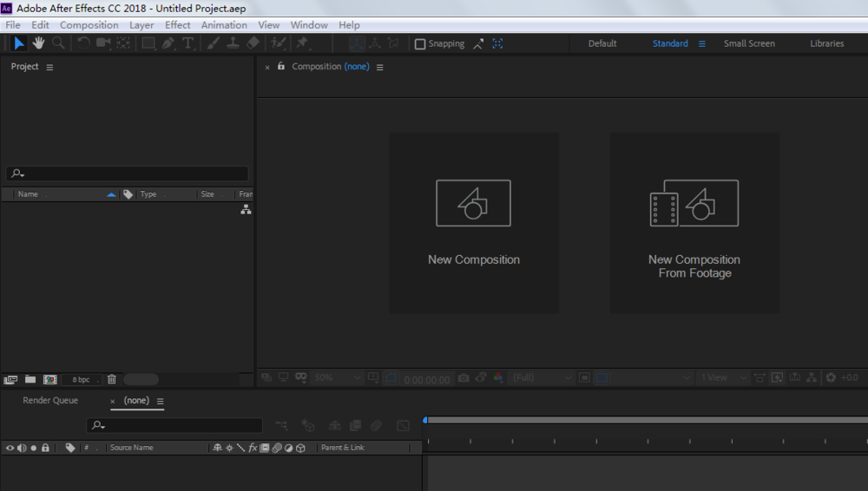
Task: Select the Brush tool
Action: point(214,43)
